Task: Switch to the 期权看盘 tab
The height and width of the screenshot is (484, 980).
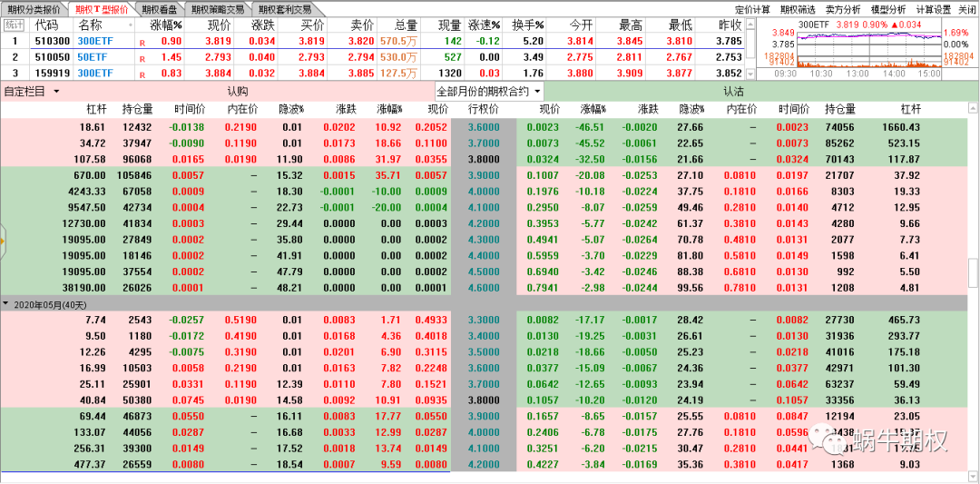Action: (x=159, y=9)
